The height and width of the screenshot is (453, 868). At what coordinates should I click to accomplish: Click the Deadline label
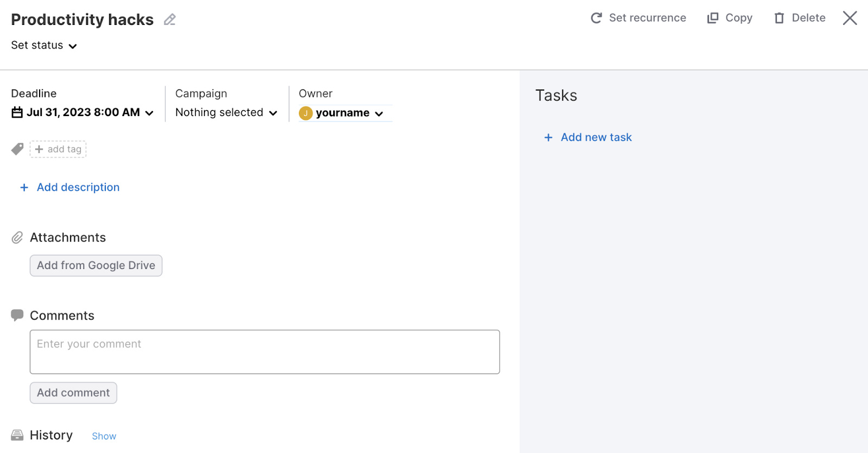pyautogui.click(x=34, y=93)
